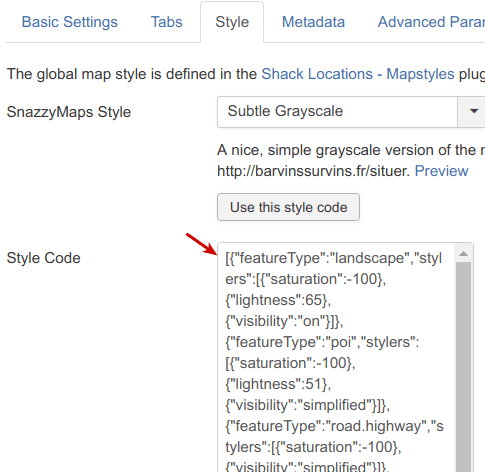Click the {"lightness":51}, code line

click(278, 384)
